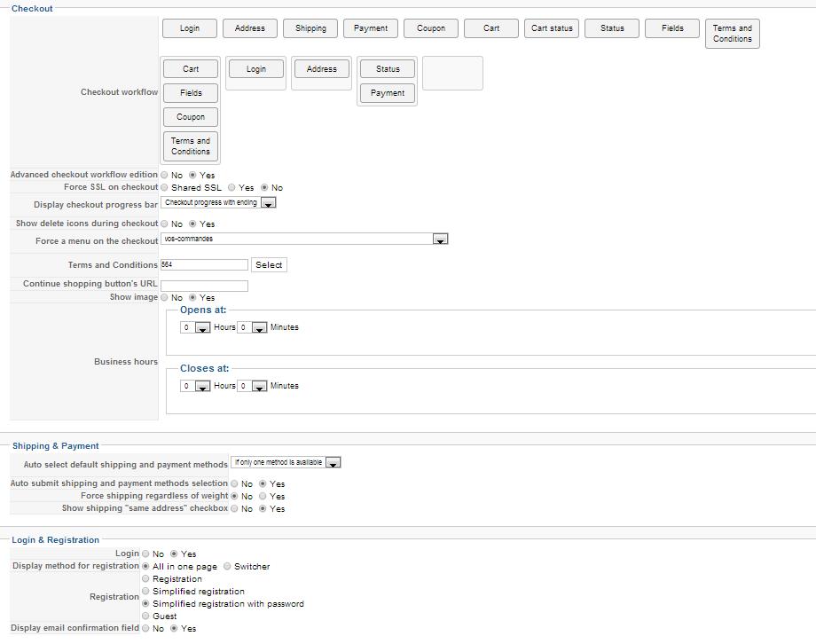Viewport: 816px width, 644px height.
Task: Set Login option to Yes
Action: click(x=175, y=554)
